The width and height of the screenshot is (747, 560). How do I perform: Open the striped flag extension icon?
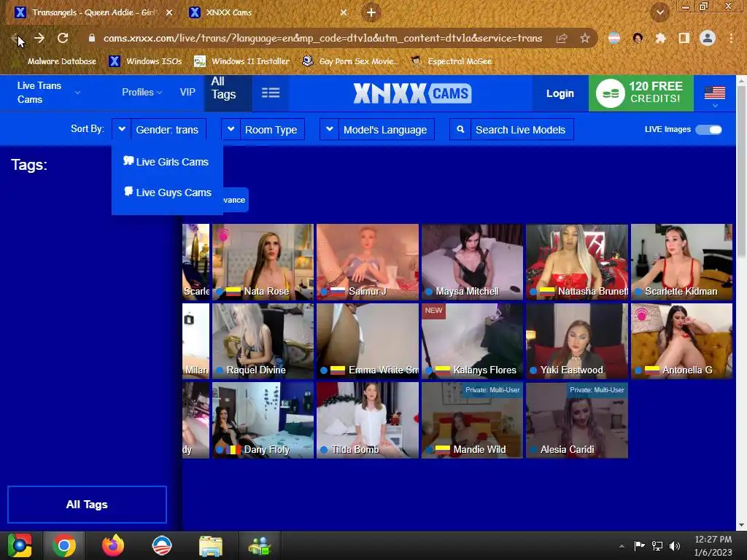pos(614,38)
